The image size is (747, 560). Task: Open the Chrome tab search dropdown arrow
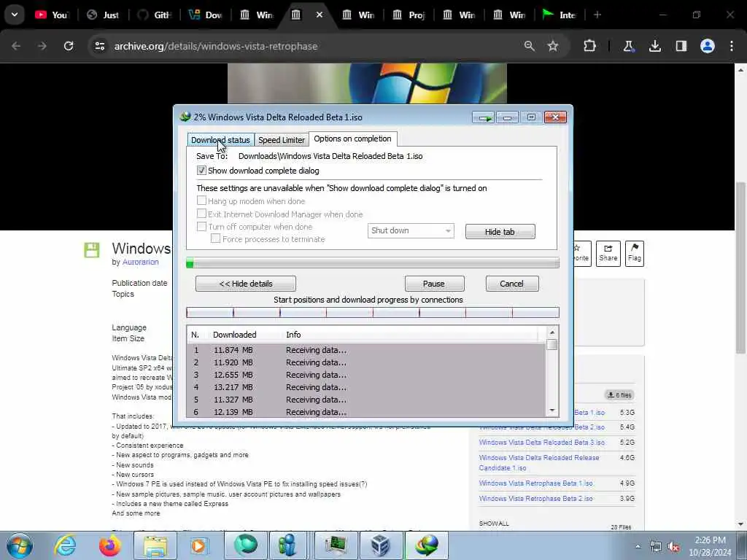(15, 15)
